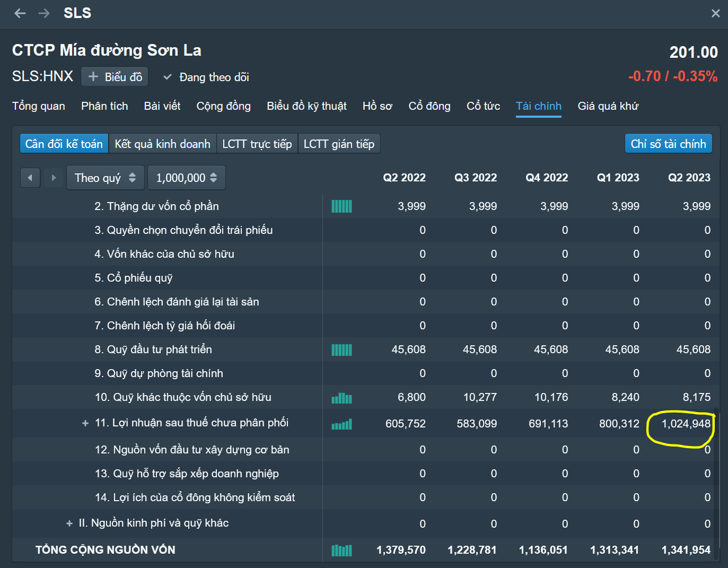
Task: Click the -0.70 / -0.35% price change
Action: tap(673, 76)
